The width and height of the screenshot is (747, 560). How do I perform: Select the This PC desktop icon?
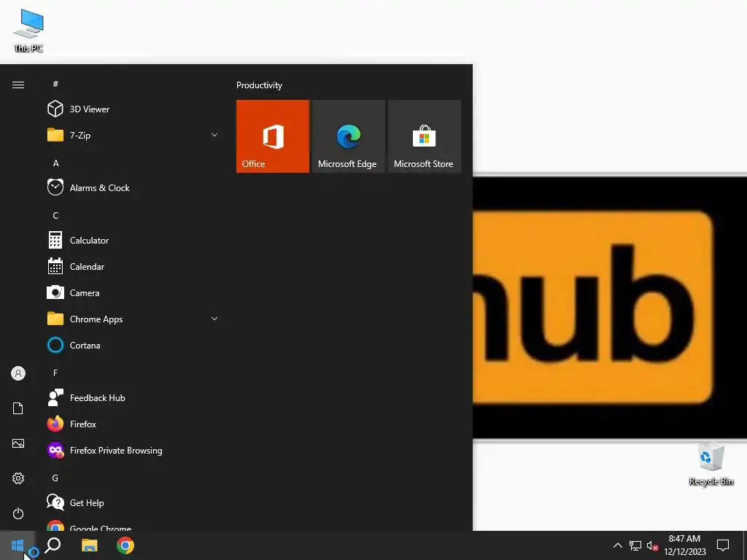click(x=28, y=31)
